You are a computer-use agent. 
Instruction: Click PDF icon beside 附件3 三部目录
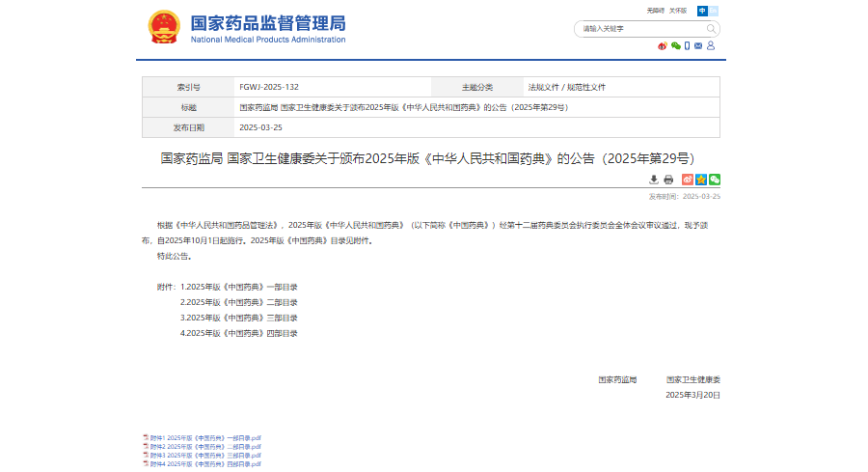pos(146,456)
